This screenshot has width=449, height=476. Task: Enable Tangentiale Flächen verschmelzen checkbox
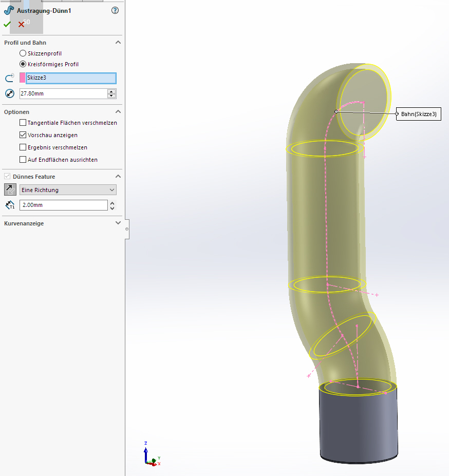coord(23,123)
